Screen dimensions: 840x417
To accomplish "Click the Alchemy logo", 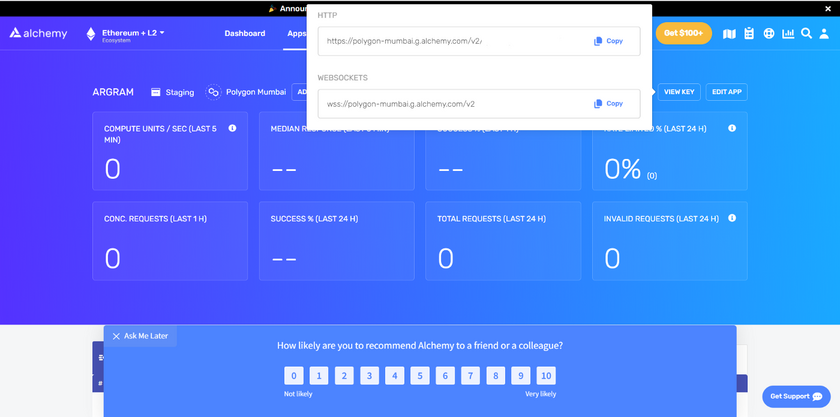I will [39, 33].
